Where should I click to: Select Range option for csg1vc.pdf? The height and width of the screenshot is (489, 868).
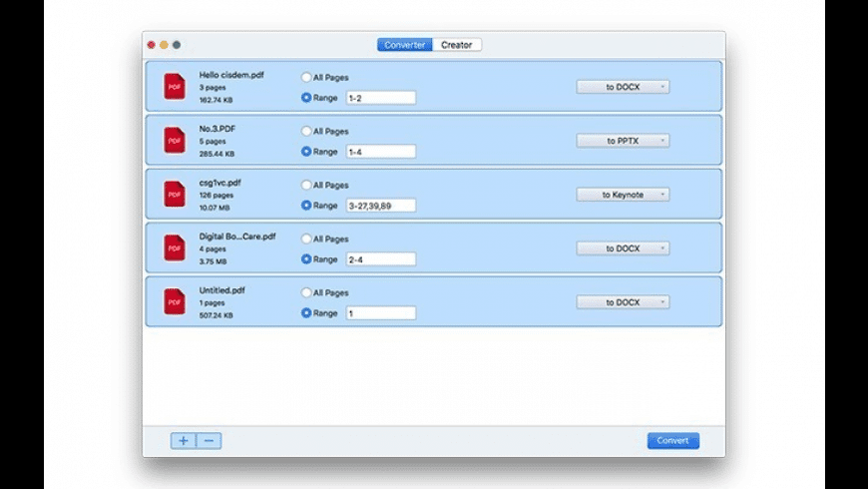tap(306, 205)
